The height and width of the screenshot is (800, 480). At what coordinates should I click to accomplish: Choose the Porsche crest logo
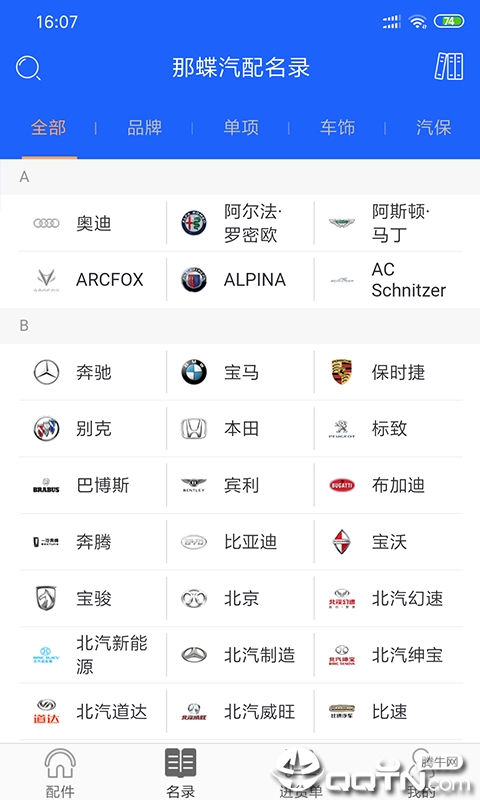click(341, 372)
